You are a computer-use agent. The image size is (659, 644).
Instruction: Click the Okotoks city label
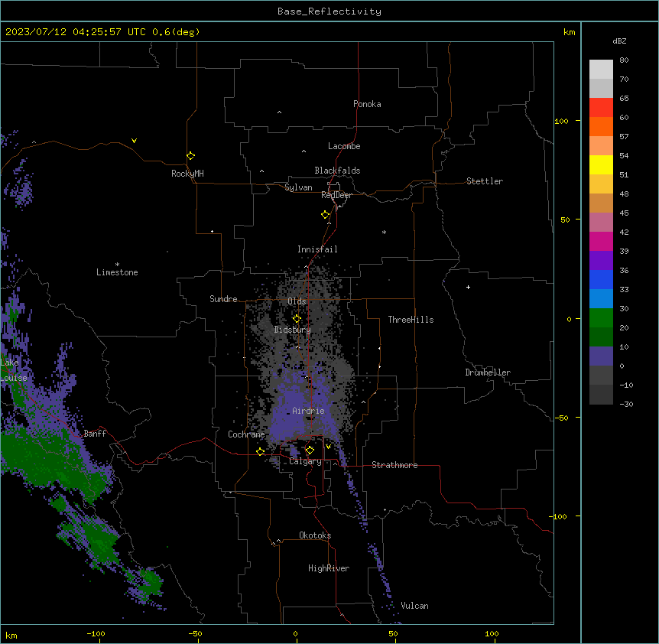coord(315,535)
